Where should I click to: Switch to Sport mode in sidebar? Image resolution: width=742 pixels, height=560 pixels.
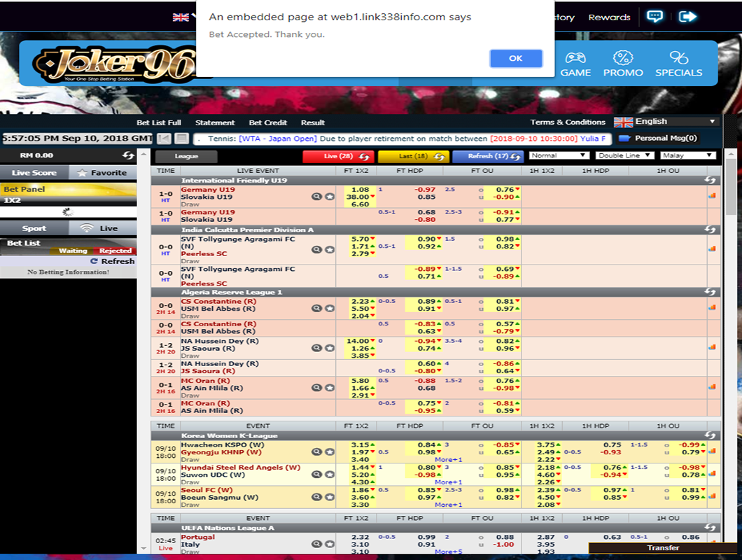pos(34,228)
